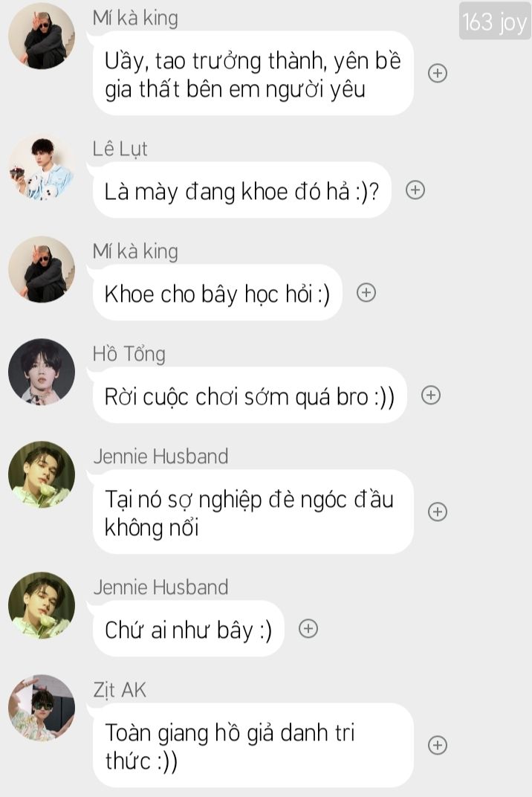Tap the sender name Lê Lụt

coord(120,149)
